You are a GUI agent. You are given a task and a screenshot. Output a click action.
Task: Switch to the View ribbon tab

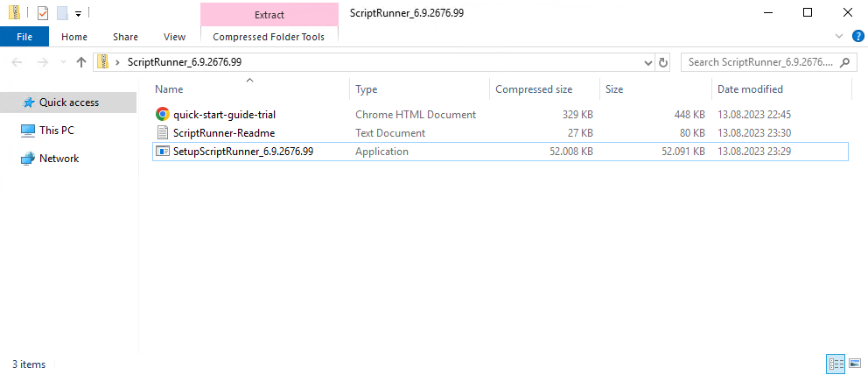tap(174, 37)
